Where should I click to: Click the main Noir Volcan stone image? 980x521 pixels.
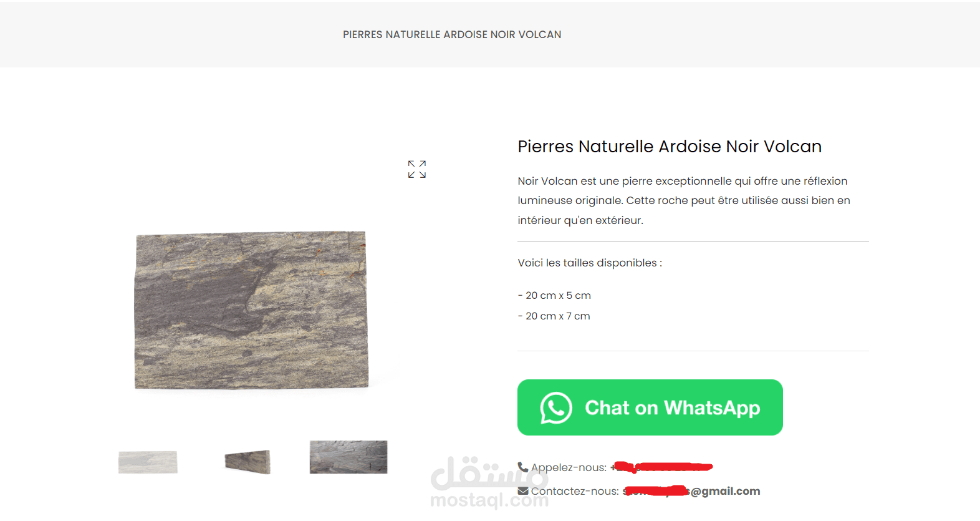pyautogui.click(x=251, y=310)
